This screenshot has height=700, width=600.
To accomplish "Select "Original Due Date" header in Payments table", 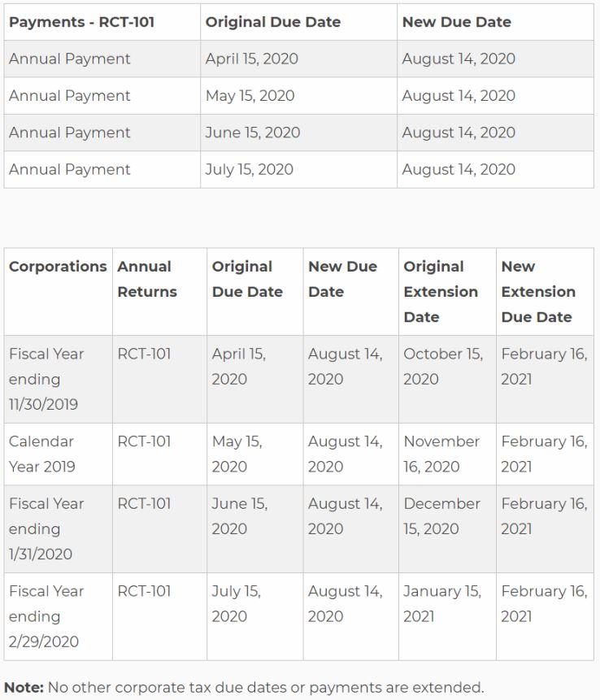I will (x=273, y=22).
